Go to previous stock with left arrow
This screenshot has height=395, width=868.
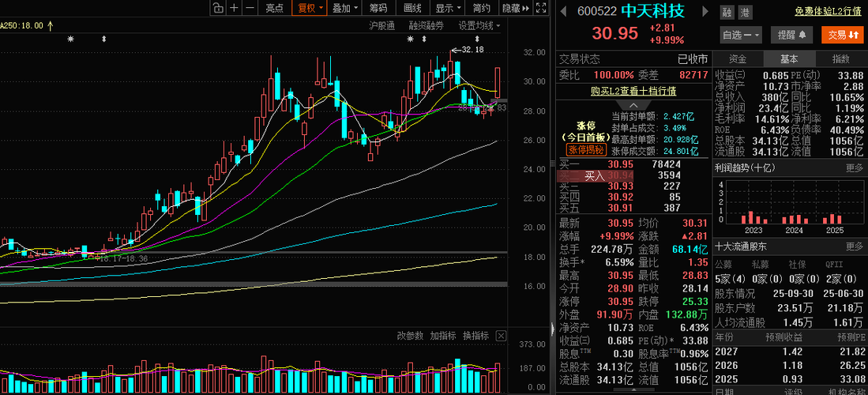[563, 11]
